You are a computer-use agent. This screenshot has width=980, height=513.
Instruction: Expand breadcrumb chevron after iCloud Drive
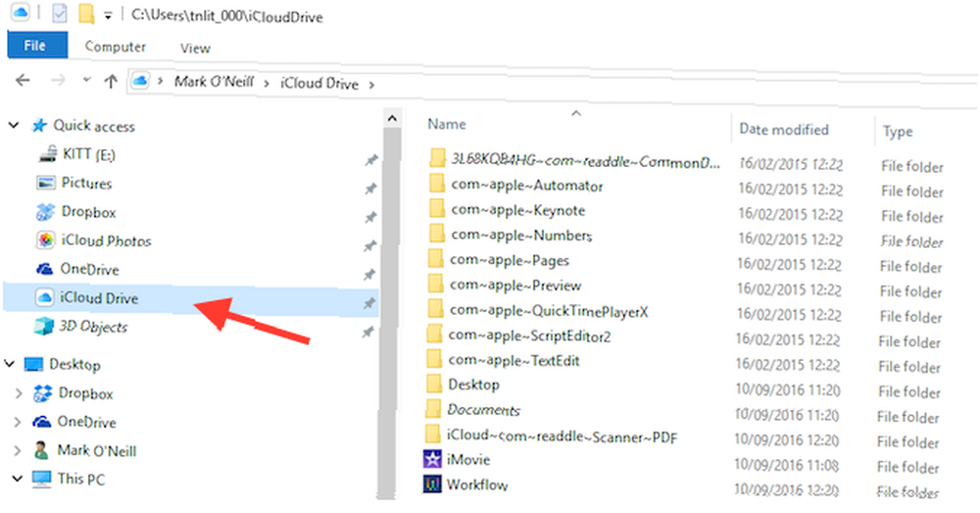(x=371, y=84)
